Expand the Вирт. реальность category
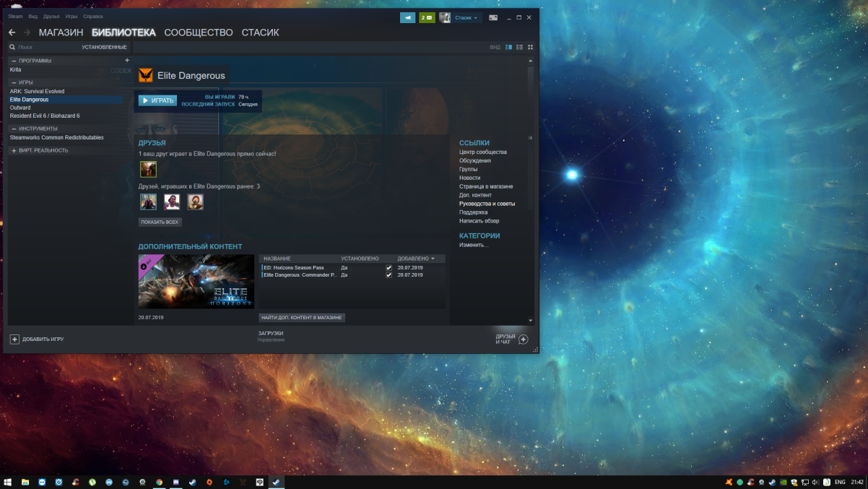 14,150
